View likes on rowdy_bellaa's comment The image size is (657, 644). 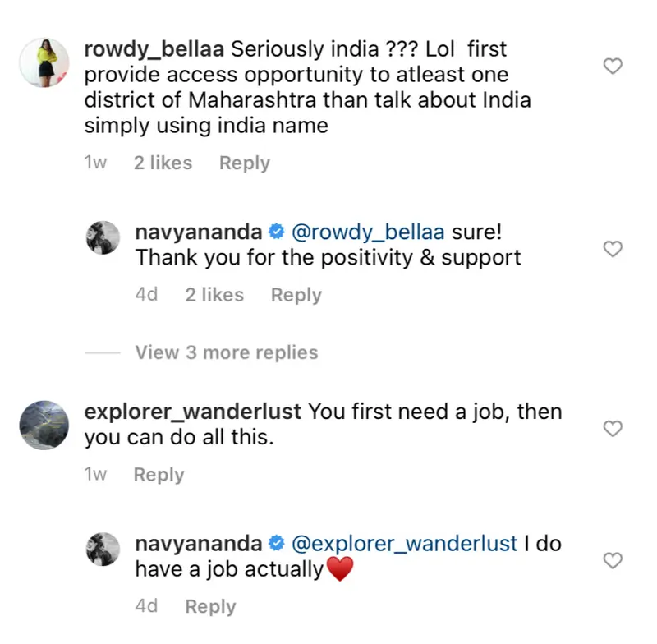[x=163, y=163]
